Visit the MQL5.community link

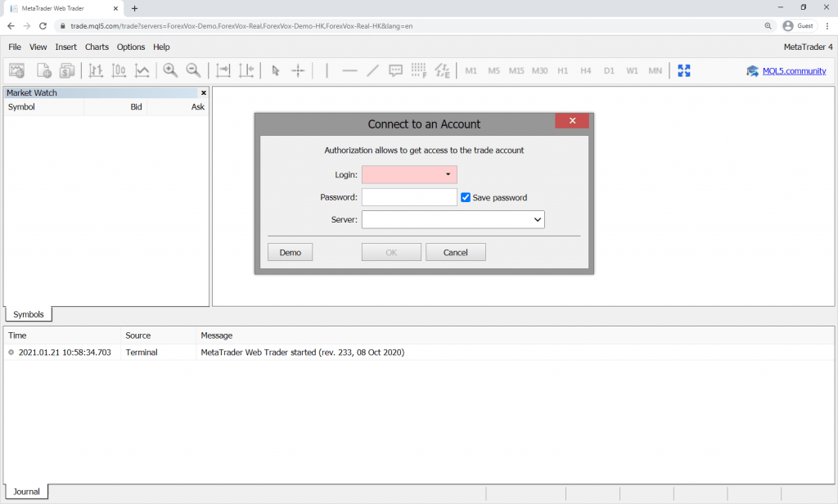794,70
